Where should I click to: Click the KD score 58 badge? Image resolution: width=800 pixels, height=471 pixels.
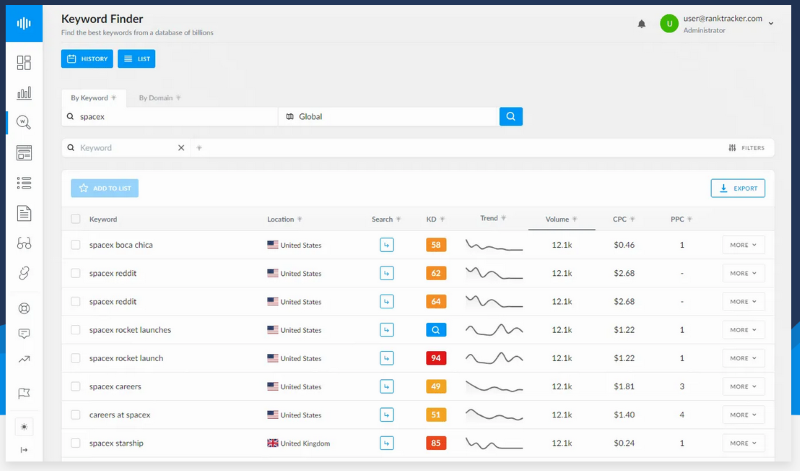[436, 245]
